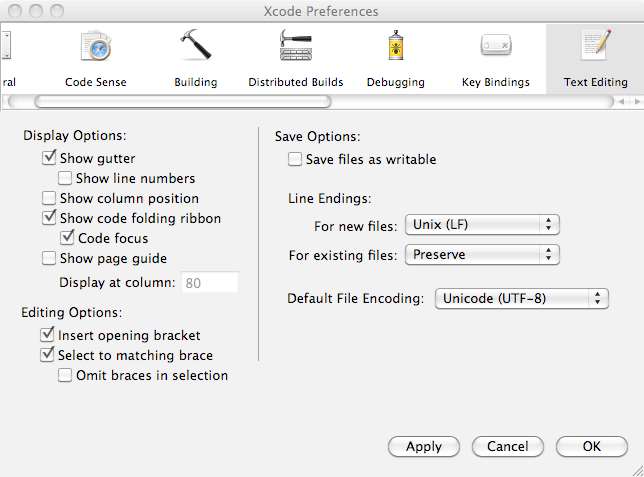This screenshot has width=644, height=477.
Task: Click the Key Bindings tab label
Action: point(495,82)
